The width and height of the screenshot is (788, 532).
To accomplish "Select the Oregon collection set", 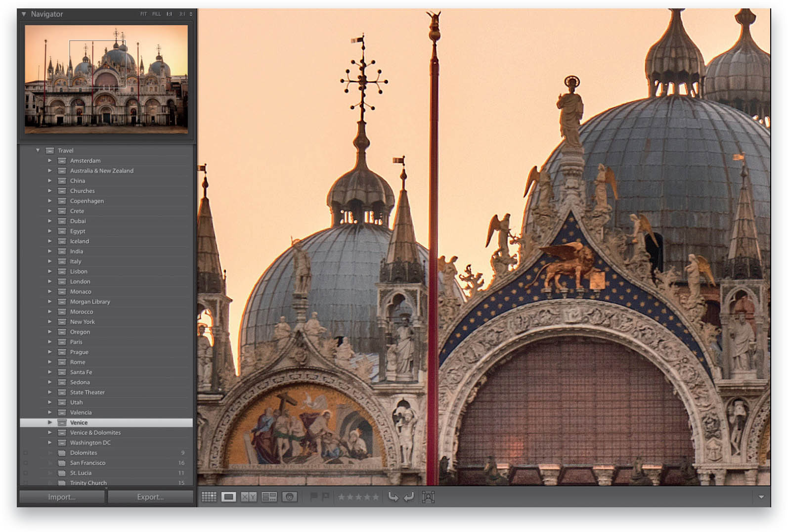I will tap(106, 332).
